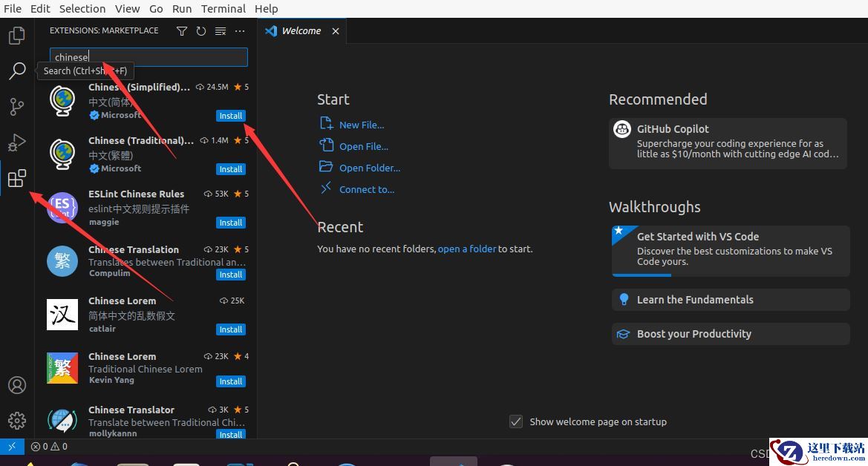Screen dimensions: 868x466
Task: Open the Help menu
Action: pyautogui.click(x=267, y=9)
